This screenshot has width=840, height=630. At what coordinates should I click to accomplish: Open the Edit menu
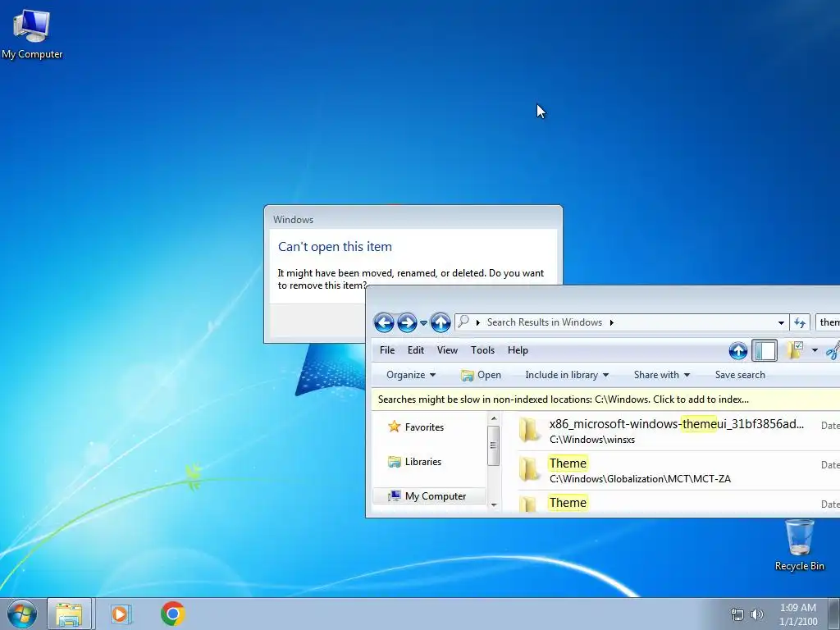[x=416, y=350]
